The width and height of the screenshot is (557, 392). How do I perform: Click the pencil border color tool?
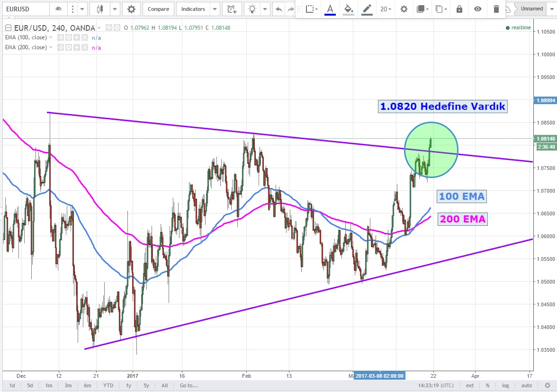(366, 9)
